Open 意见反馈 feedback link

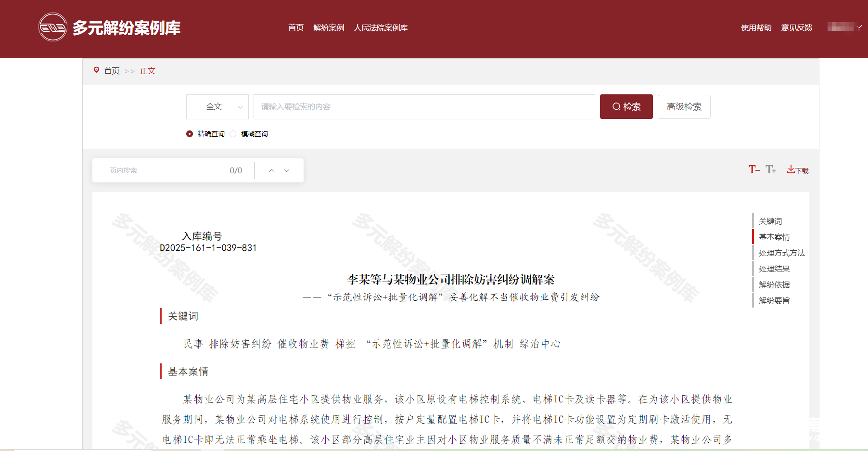796,28
